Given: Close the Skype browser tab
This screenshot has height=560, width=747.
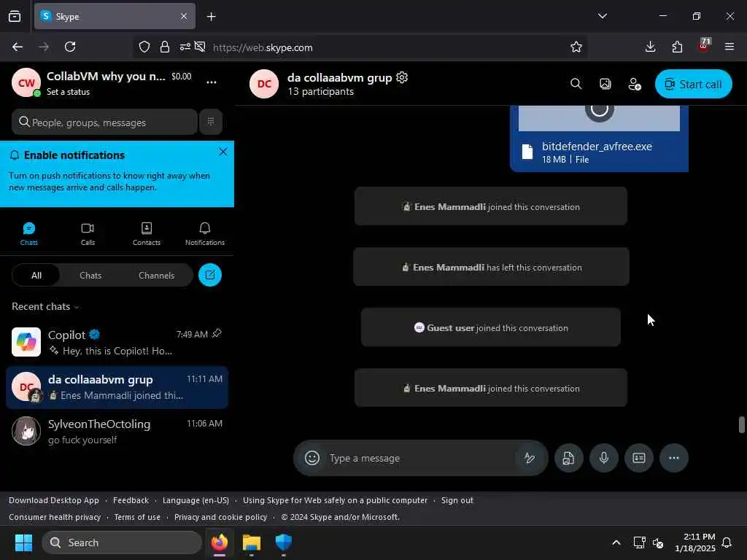Looking at the screenshot, I should (x=184, y=16).
